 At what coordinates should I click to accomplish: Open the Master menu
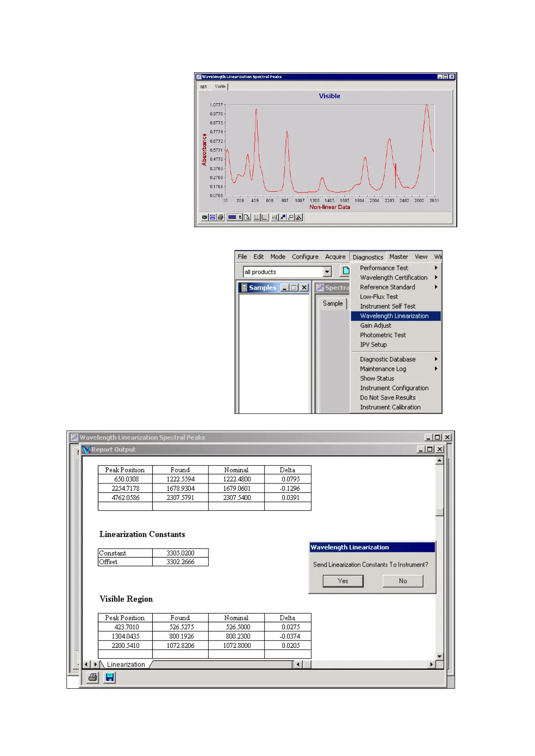click(398, 257)
